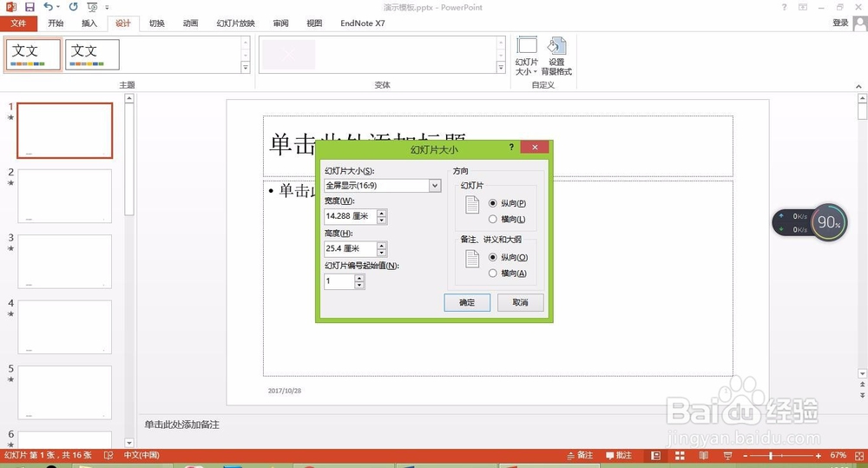Click the PowerPoint help icon in title bar
The height and width of the screenshot is (468, 868).
784,7
